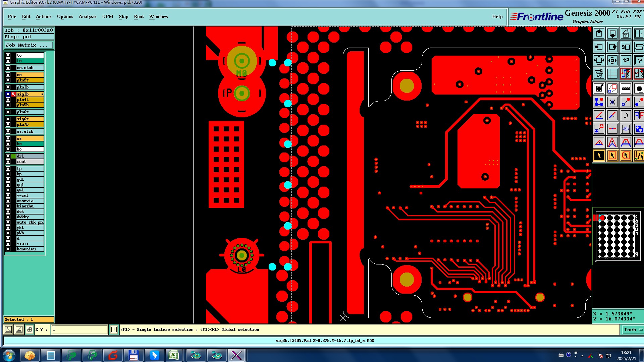The width and height of the screenshot is (644, 362).
Task: Toggle the pln2t layer checkbox
Action: 8,80
